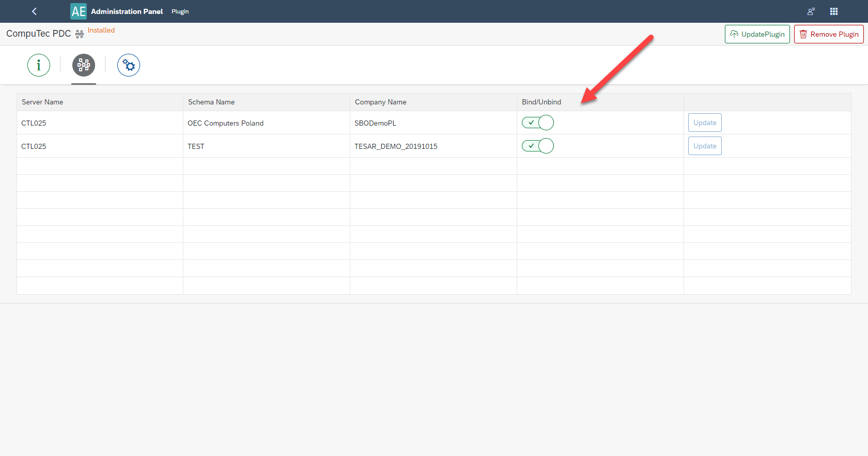The image size is (868, 456).
Task: Click the Server Name column header
Action: pyautogui.click(x=42, y=102)
